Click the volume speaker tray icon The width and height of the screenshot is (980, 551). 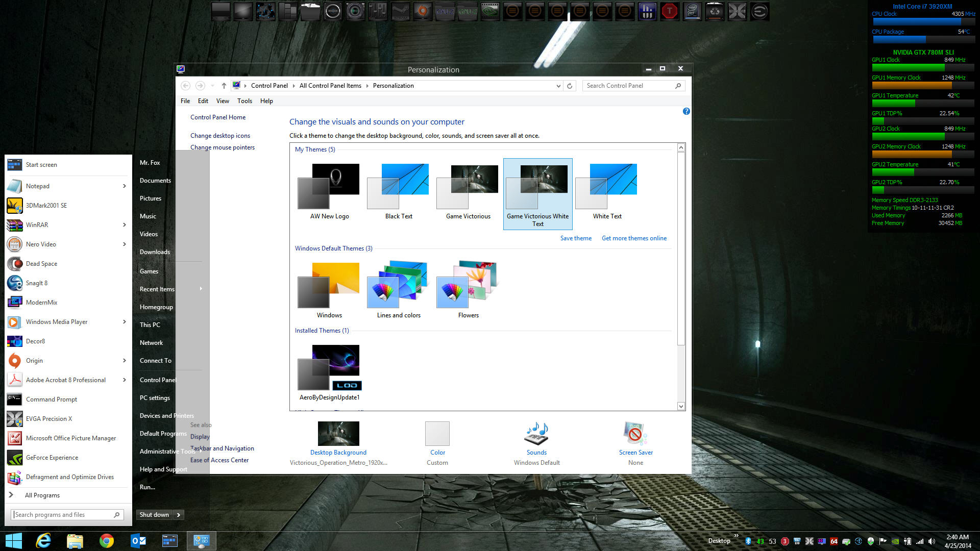tap(932, 541)
